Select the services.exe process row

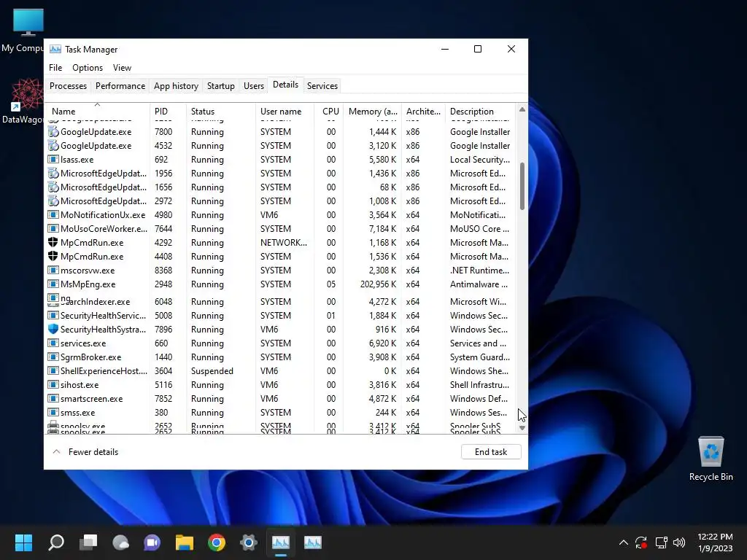281,343
